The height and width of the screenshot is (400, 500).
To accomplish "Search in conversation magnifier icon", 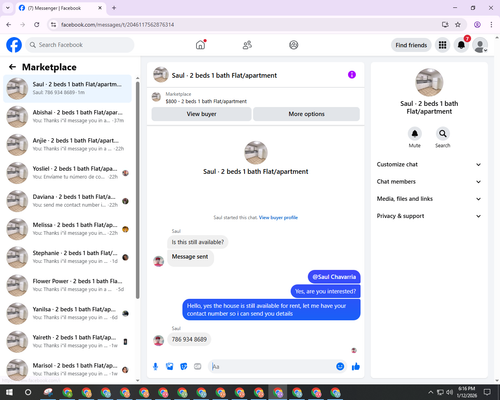I will coord(443,134).
